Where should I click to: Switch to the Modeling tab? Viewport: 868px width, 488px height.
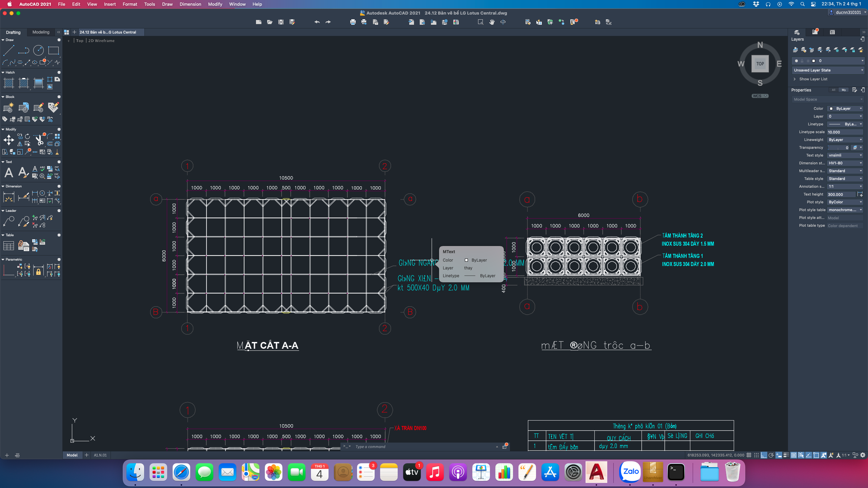(41, 32)
